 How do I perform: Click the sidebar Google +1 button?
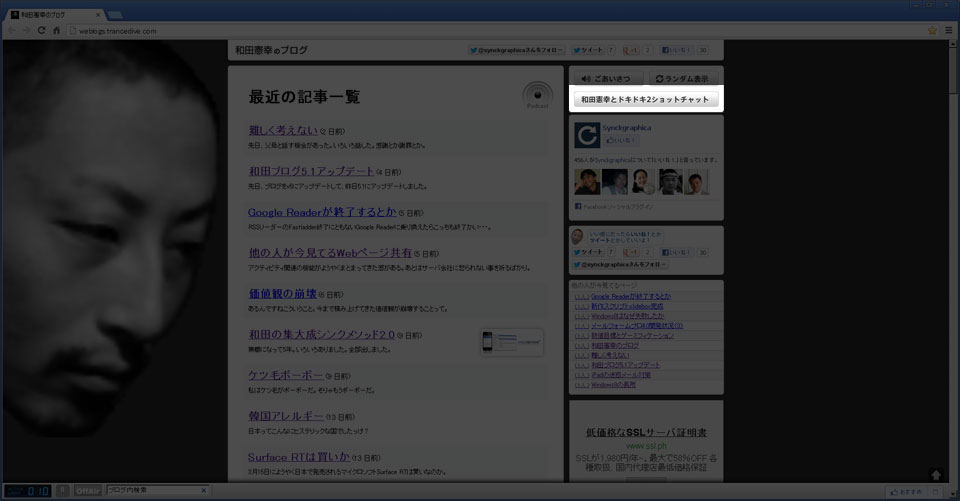click(x=630, y=252)
